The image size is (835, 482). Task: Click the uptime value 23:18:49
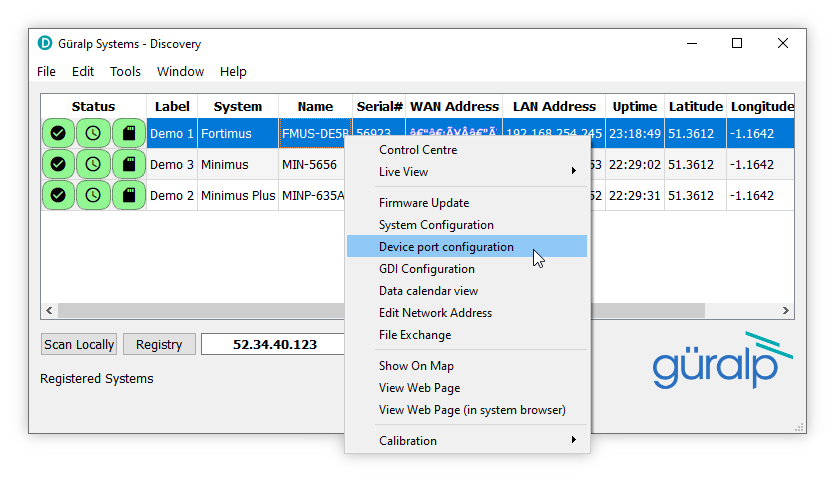coord(635,133)
